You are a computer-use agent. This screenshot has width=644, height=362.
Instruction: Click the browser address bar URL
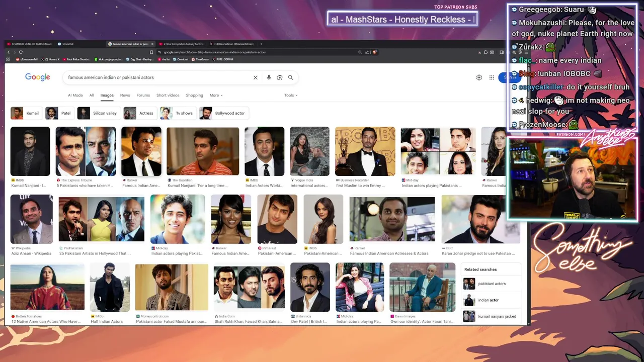coord(215,52)
